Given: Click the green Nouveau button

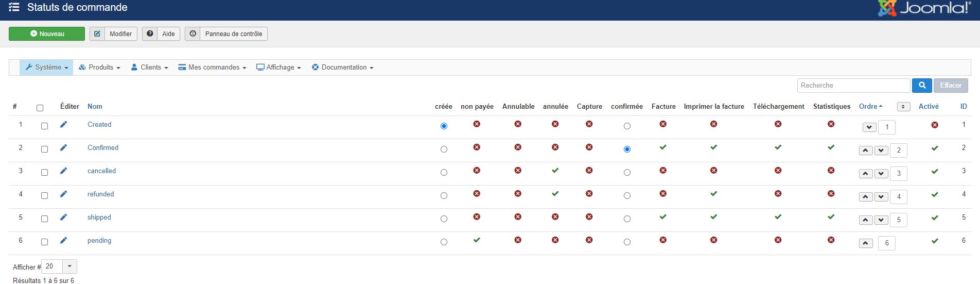Looking at the screenshot, I should point(47,34).
